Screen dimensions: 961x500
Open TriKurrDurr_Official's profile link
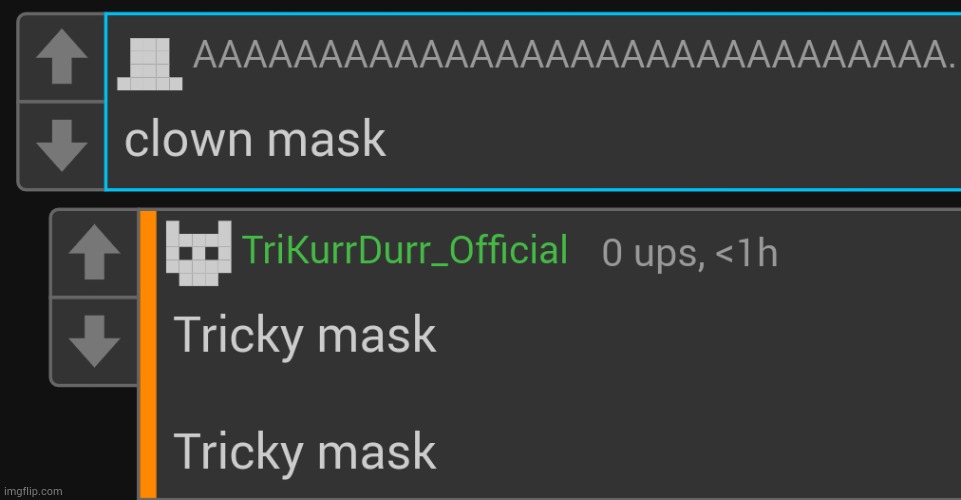[x=405, y=250]
